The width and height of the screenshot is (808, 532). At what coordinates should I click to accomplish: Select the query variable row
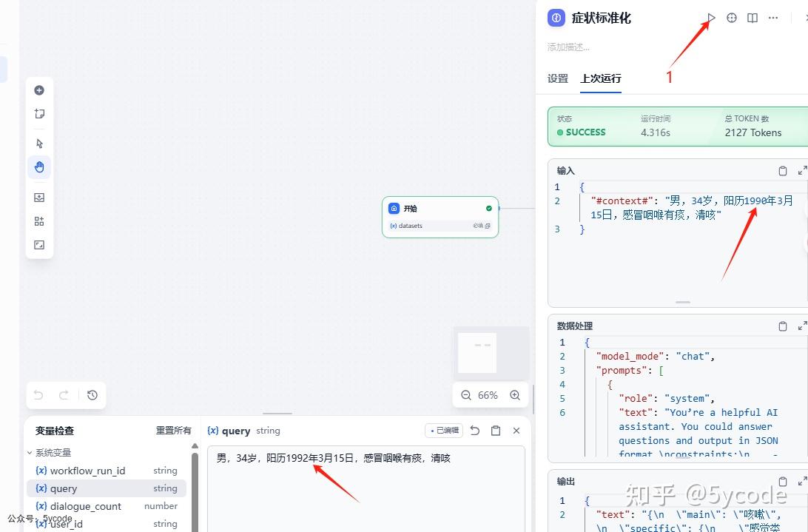click(106, 488)
